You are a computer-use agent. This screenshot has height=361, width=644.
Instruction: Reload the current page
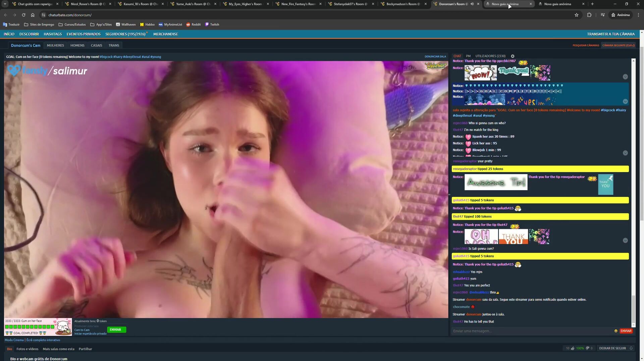pos(23,15)
